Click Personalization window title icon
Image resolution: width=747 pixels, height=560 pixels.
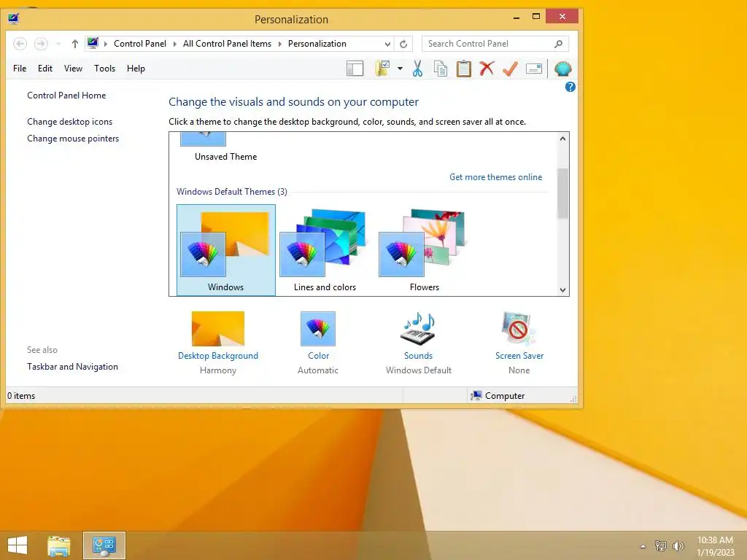[14, 19]
